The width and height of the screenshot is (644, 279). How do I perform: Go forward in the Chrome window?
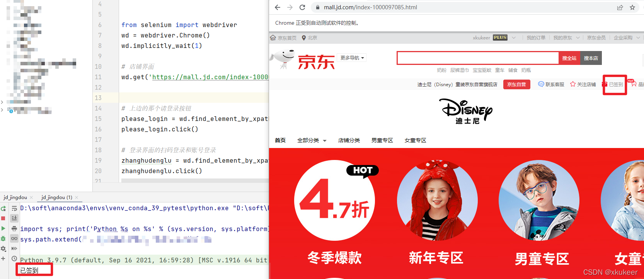coord(290,7)
